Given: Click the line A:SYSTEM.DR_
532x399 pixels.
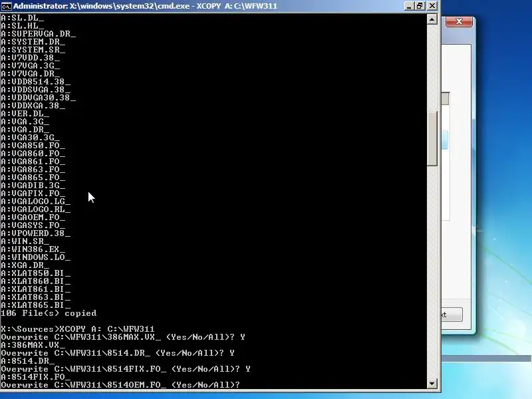Looking at the screenshot, I should pos(33,42).
